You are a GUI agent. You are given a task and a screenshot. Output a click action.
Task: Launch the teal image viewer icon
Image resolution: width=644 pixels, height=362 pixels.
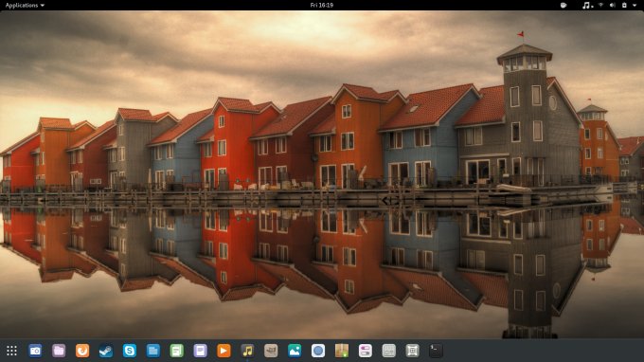[295, 351]
